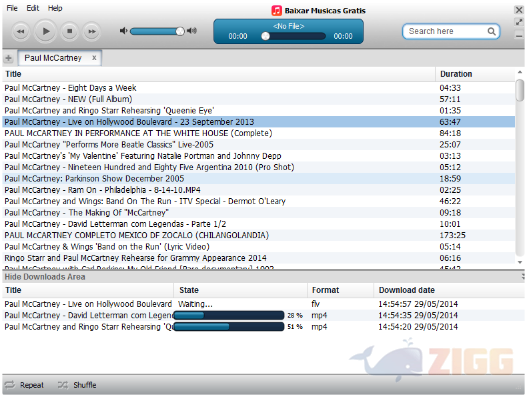Select Ram On - Philadelphia row

click(258, 190)
